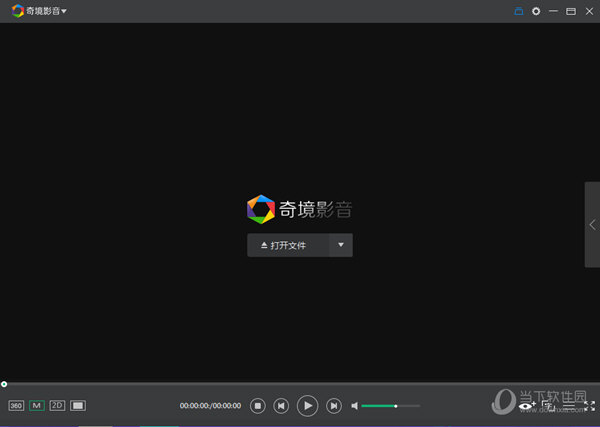
Task: Switch the 2D display mode button
Action: (x=57, y=406)
